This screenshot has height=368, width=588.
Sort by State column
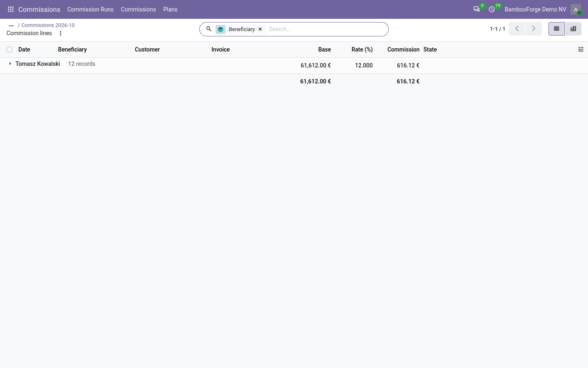pyautogui.click(x=430, y=49)
